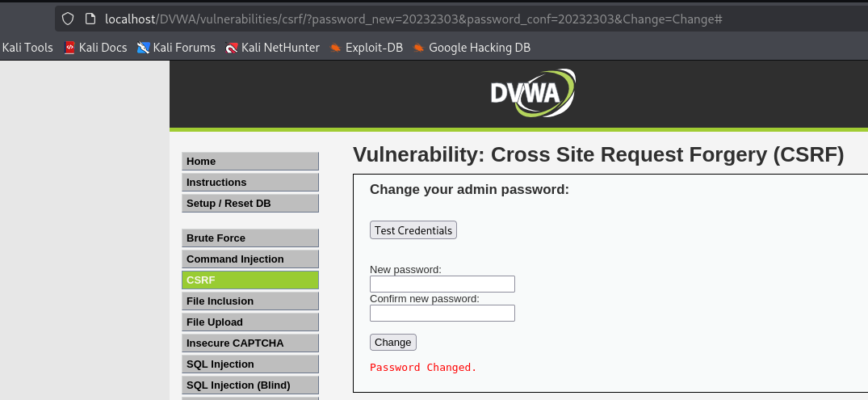Open the Kali Forums bookmark icon
Image resolution: width=868 pixels, height=400 pixels.
point(144,48)
